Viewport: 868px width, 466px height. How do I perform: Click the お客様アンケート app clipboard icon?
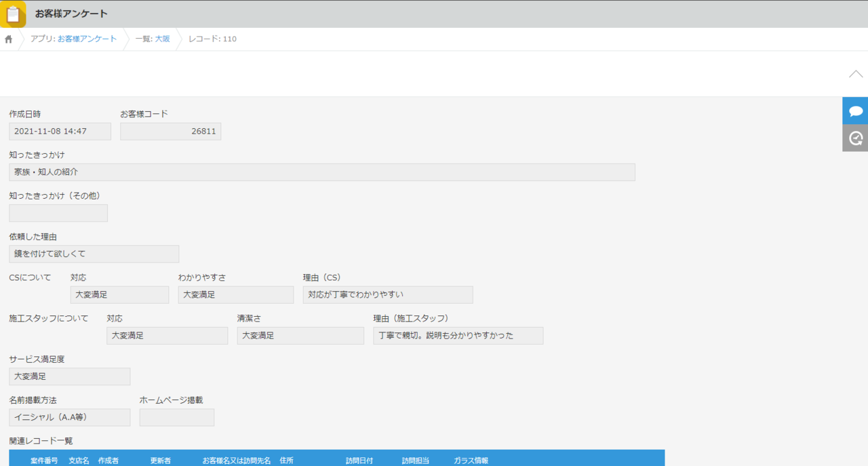[13, 14]
